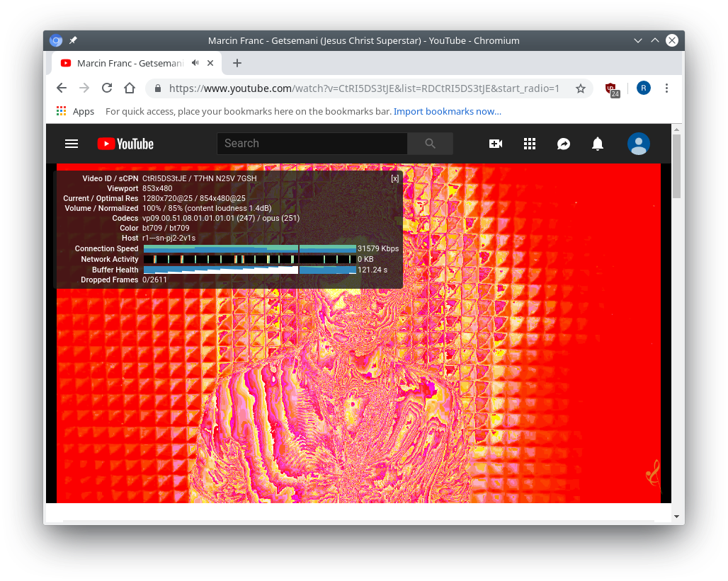The image size is (728, 581).
Task: Close the stats for nerds panel
Action: pyautogui.click(x=394, y=178)
